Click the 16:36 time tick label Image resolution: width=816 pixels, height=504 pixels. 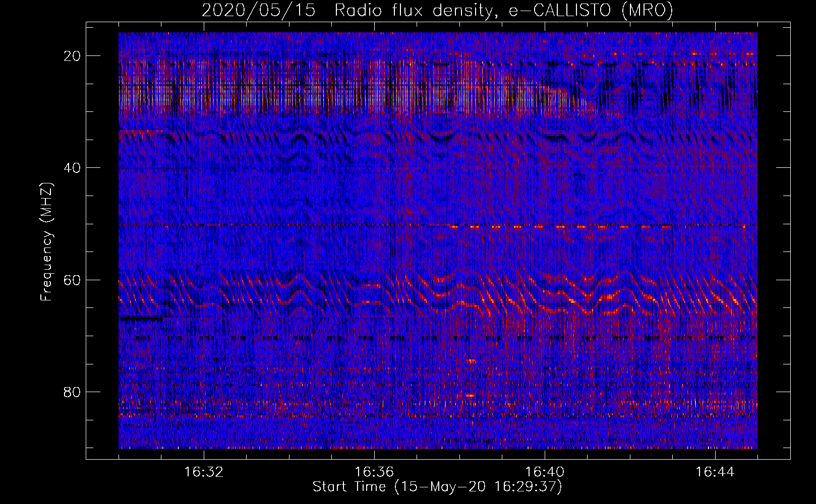point(374,472)
